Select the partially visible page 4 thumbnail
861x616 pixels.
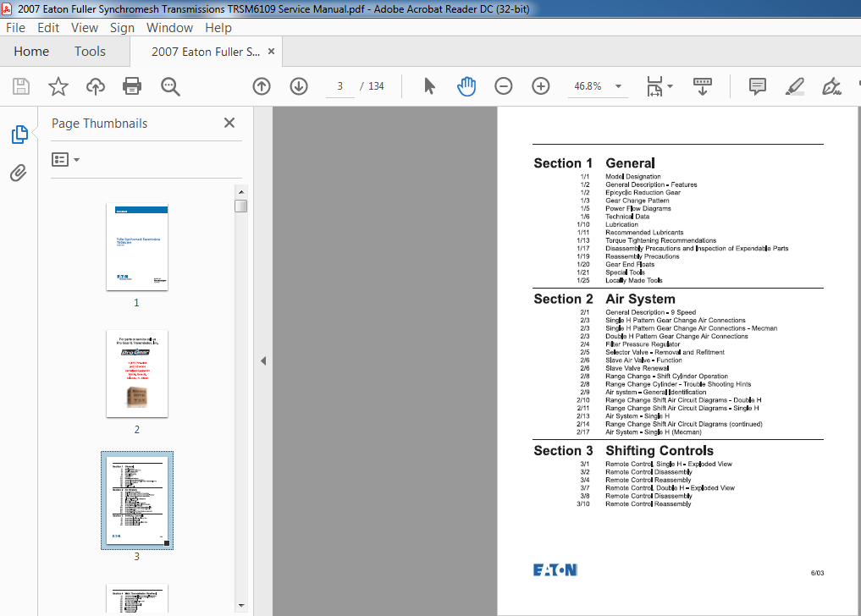pyautogui.click(x=137, y=598)
